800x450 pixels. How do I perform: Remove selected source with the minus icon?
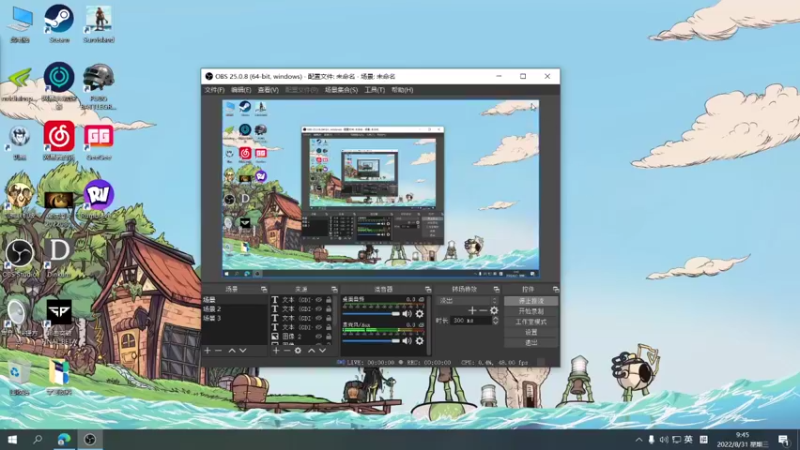point(287,351)
